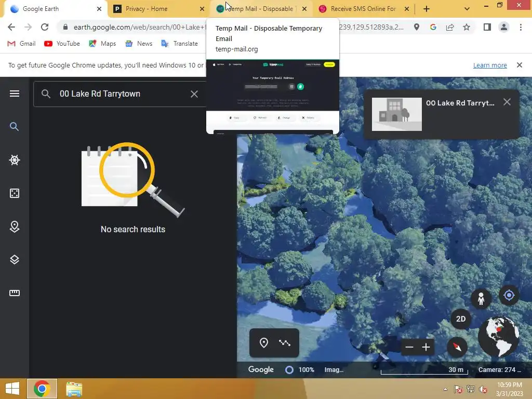Click Learn more update link
The height and width of the screenshot is (399, 532).
tap(490, 65)
